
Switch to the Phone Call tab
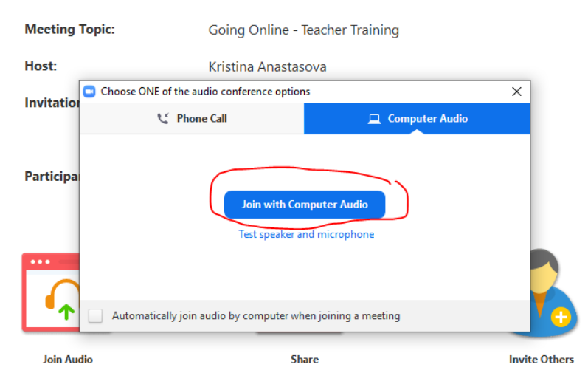[x=192, y=119]
